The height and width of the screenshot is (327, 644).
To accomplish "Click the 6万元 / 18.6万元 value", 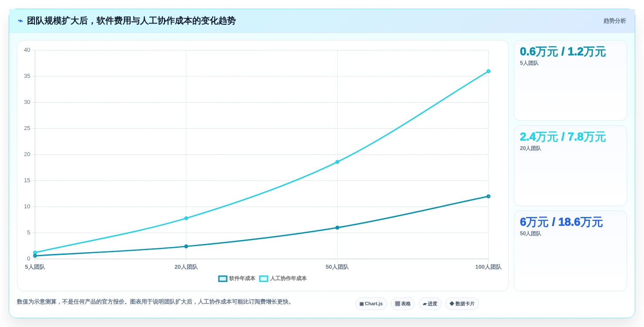I will point(561,222).
